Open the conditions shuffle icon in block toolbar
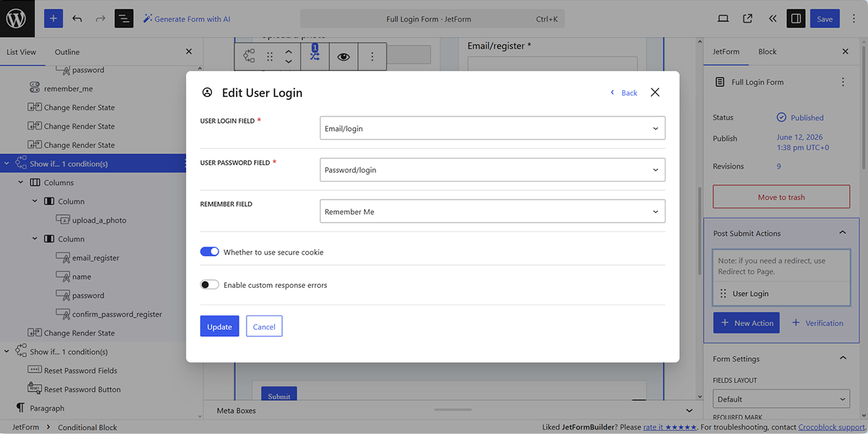This screenshot has height=434, width=868. point(315,55)
